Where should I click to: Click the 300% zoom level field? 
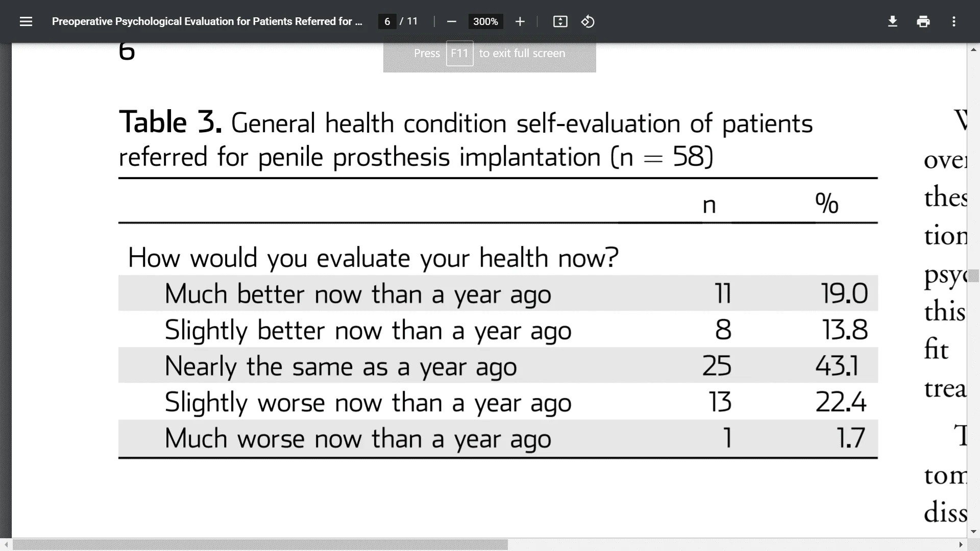[x=485, y=21]
